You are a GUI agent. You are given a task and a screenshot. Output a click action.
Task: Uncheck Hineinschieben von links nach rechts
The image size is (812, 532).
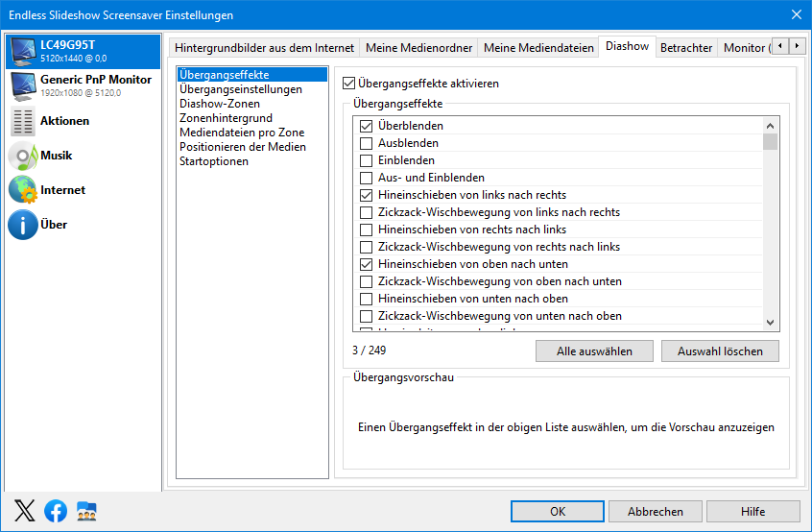(366, 195)
